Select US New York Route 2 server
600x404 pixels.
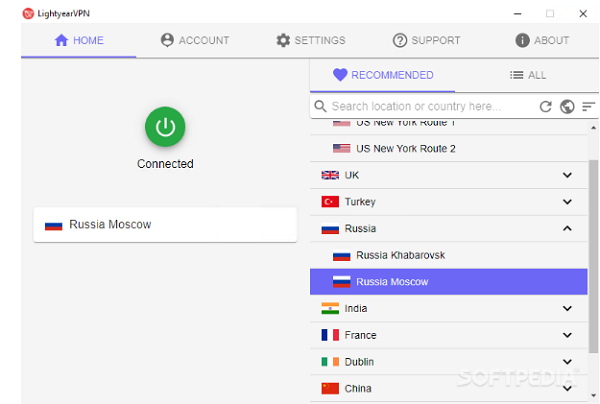coord(448,148)
